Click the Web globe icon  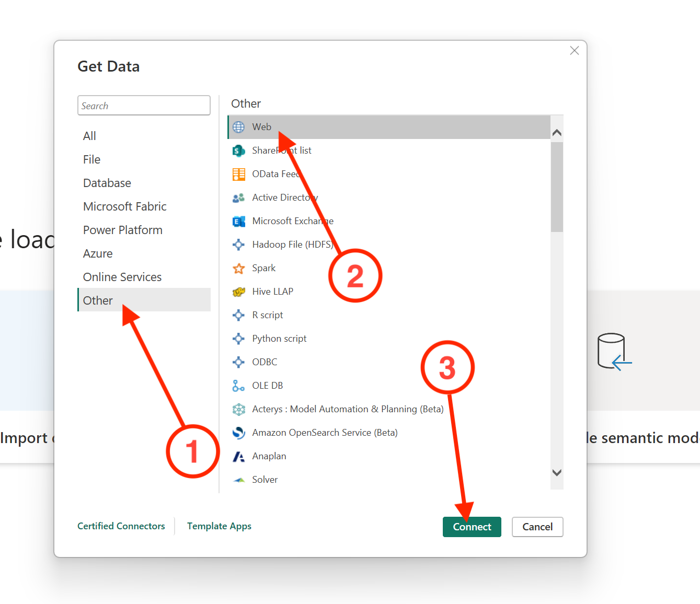tap(238, 127)
